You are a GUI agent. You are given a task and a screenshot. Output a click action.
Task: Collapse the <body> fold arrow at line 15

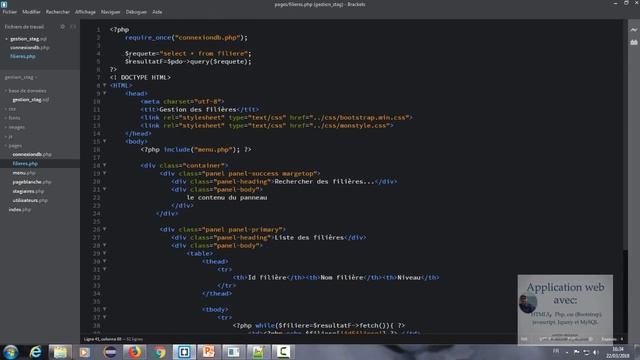coord(104,141)
